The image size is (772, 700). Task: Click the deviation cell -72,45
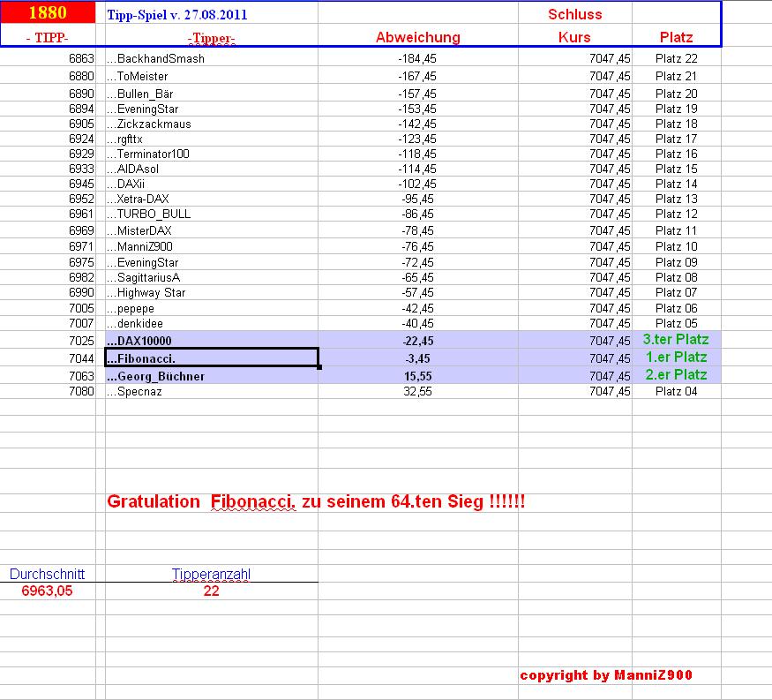pyautogui.click(x=417, y=262)
